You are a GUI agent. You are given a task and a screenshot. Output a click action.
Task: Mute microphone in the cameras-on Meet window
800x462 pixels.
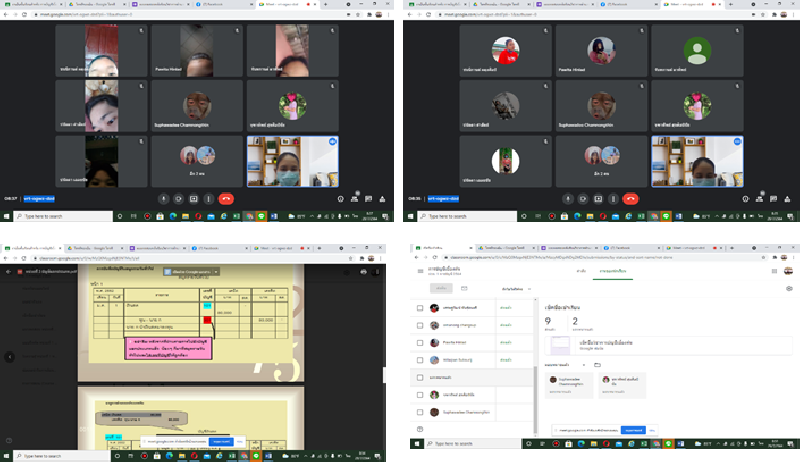point(164,198)
